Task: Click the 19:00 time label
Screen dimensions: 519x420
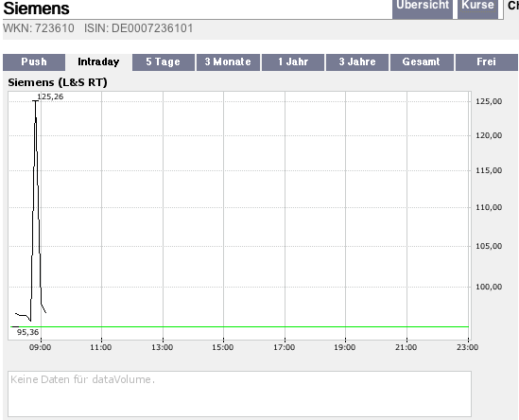Action: (x=344, y=347)
